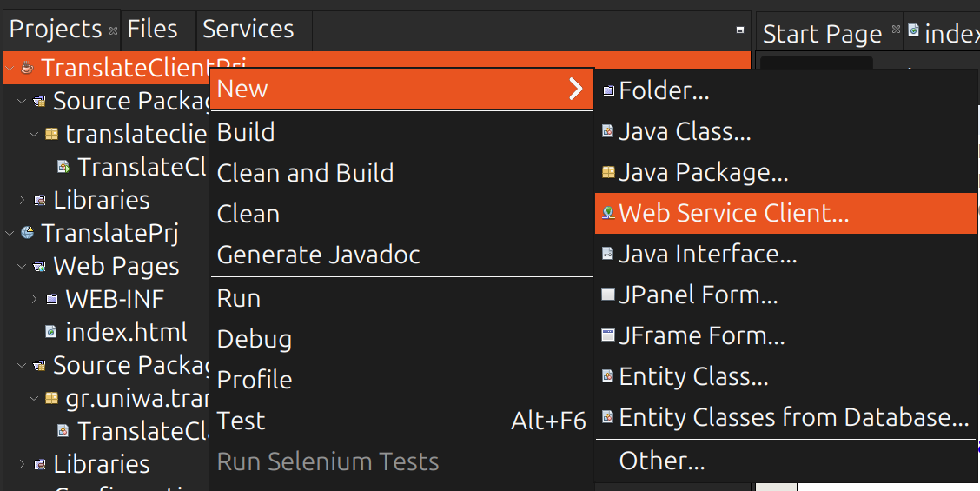This screenshot has width=980, height=491.
Task: Create a new Java Class...
Action: click(x=785, y=131)
